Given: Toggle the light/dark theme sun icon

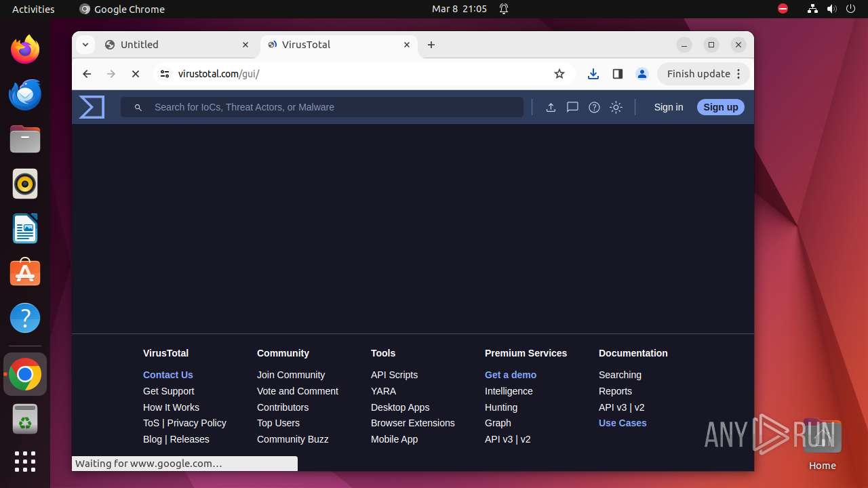Looking at the screenshot, I should [616, 107].
